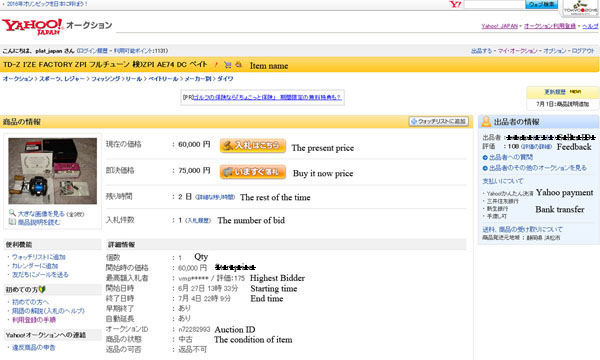600x360 pixels.
Task: Click the Yahoo! Japan logo
Action: coord(33,26)
